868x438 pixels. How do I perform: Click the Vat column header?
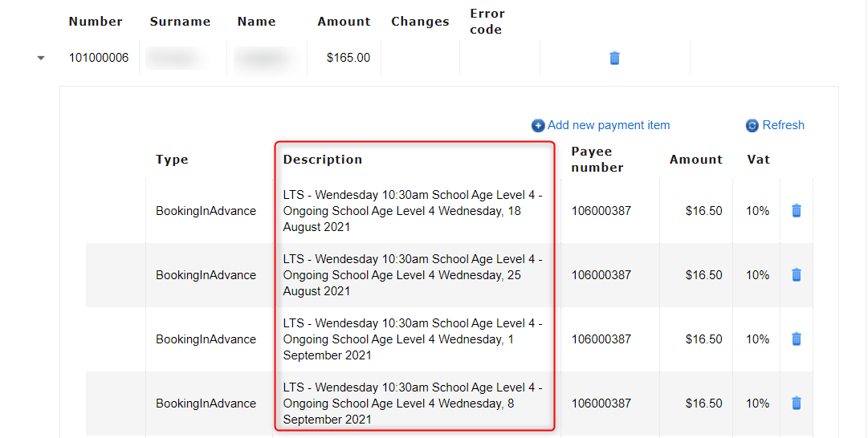758,159
